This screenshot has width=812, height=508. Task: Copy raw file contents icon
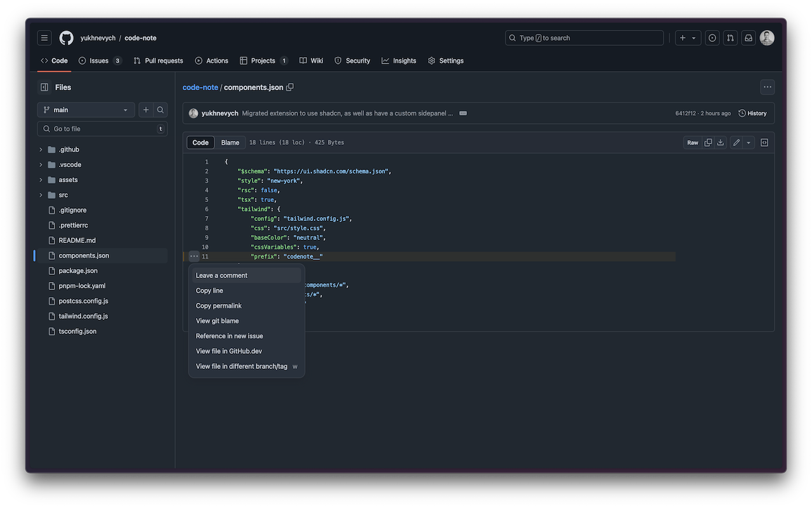point(709,143)
